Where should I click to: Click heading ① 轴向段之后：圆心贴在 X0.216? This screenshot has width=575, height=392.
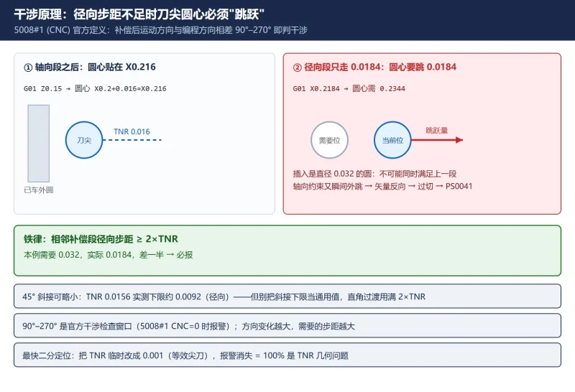click(90, 67)
